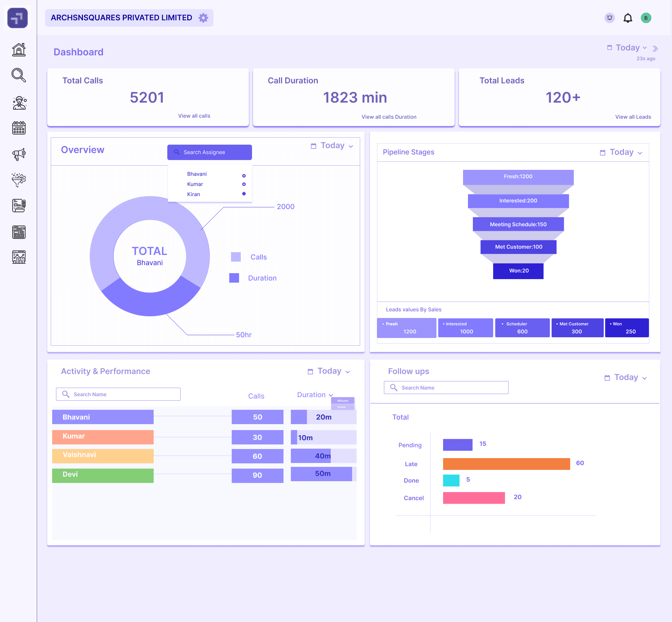
Task: Select Minutes in the duration unit menu
Action: click(x=342, y=400)
